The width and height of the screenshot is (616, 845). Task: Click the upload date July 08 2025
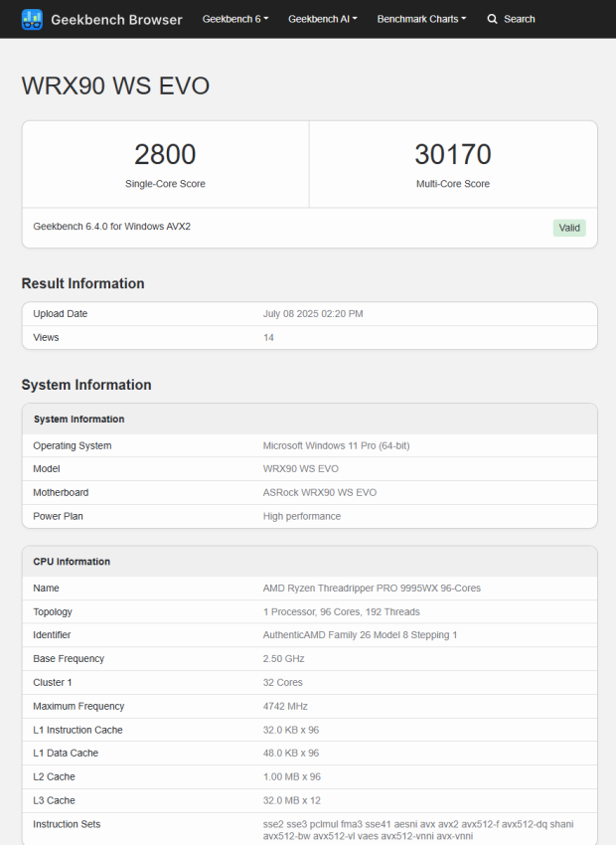[313, 314]
